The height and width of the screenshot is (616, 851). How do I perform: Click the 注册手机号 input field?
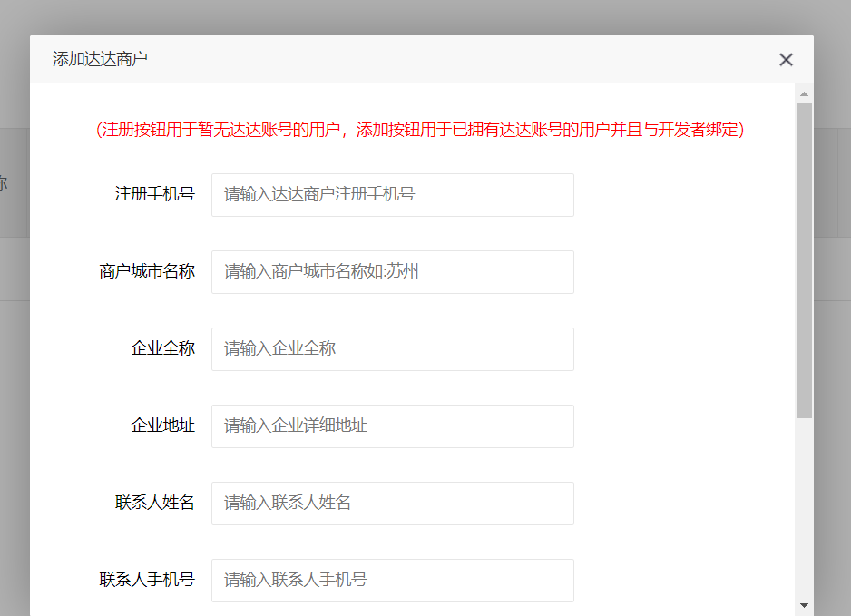tap(393, 195)
